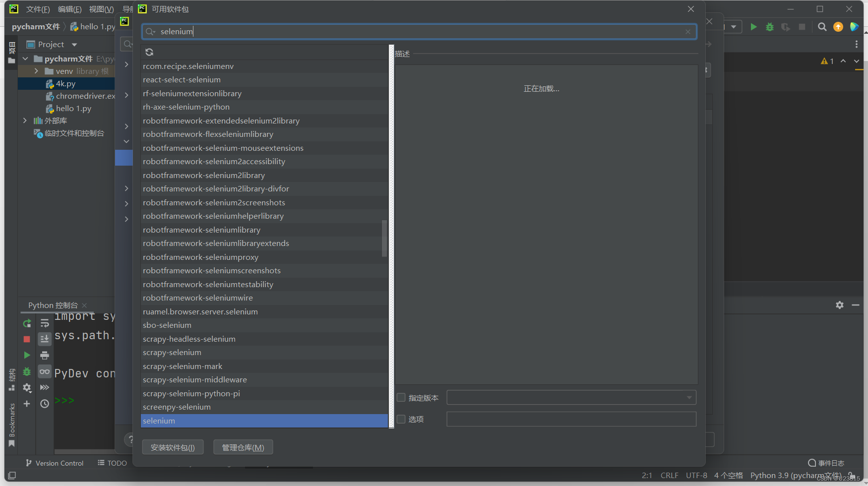Open Search Everywhere magnifier in toolbar
Viewport: 868px width, 486px height.
click(822, 27)
